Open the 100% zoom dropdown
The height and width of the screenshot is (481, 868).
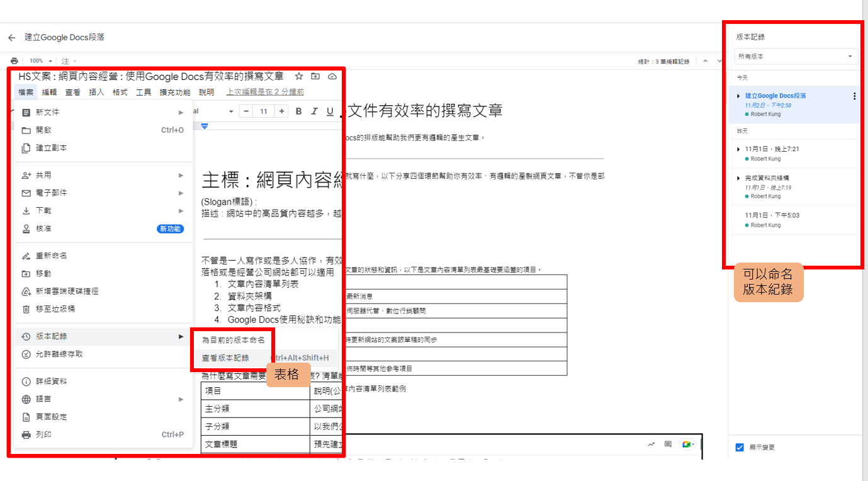(x=40, y=61)
